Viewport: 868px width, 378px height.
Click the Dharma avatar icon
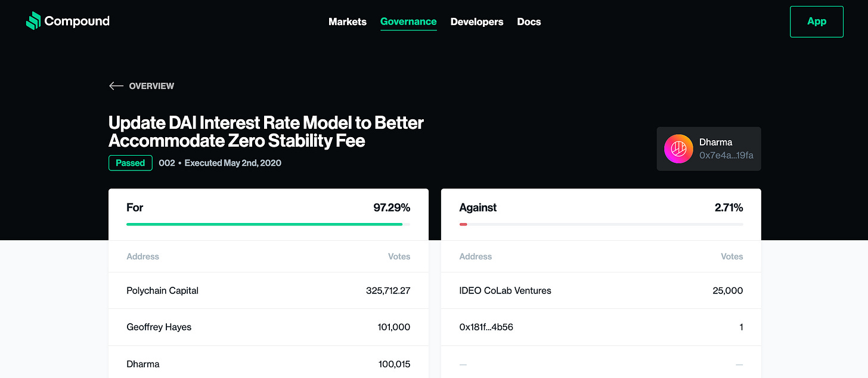tap(678, 149)
